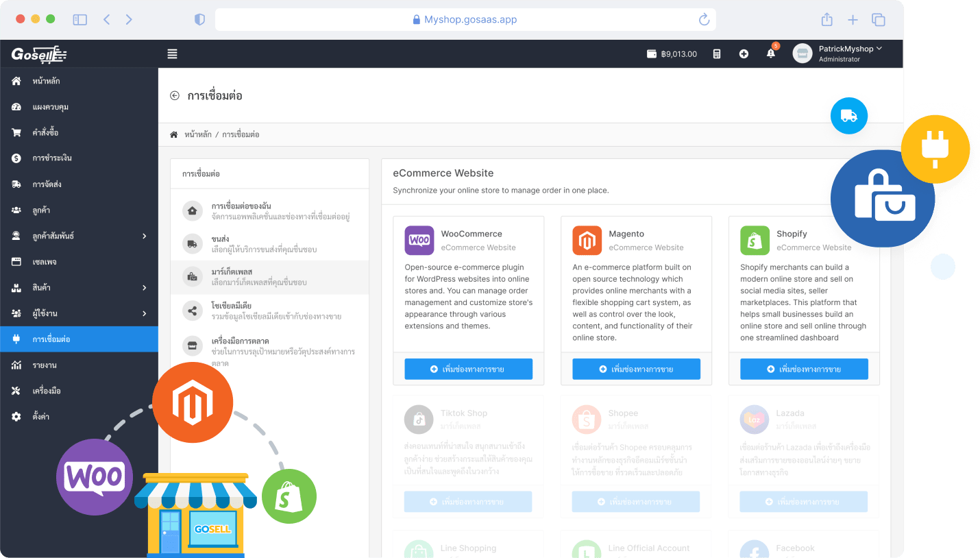980x558 pixels.
Task: Click the Shopify logo icon on its card
Action: point(755,241)
